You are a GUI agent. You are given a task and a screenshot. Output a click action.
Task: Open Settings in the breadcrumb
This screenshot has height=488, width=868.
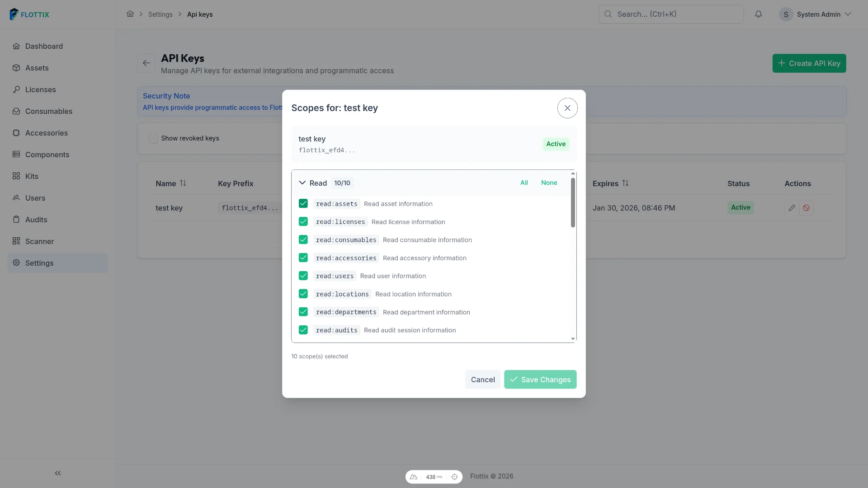point(160,14)
